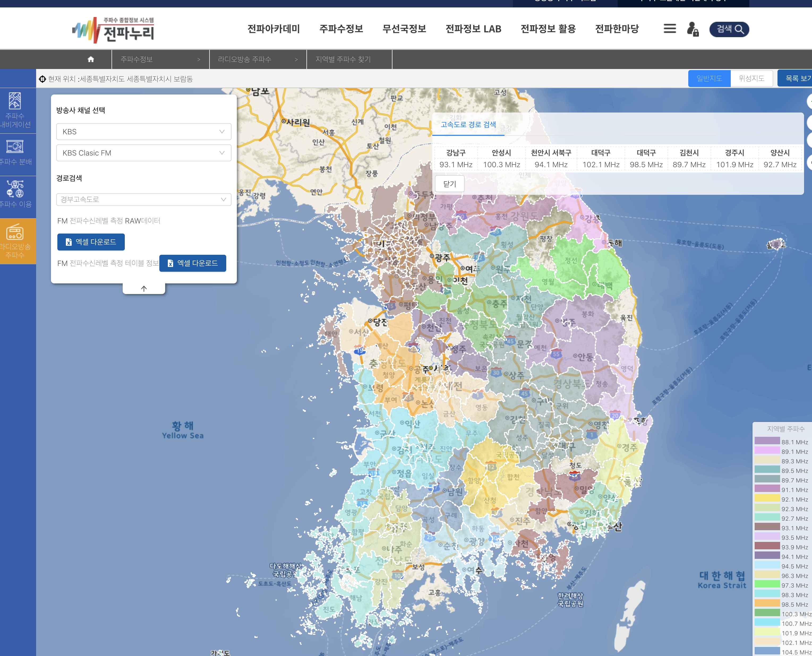
Task: Click the 98.5 MHz orange legend swatch
Action: tap(767, 603)
